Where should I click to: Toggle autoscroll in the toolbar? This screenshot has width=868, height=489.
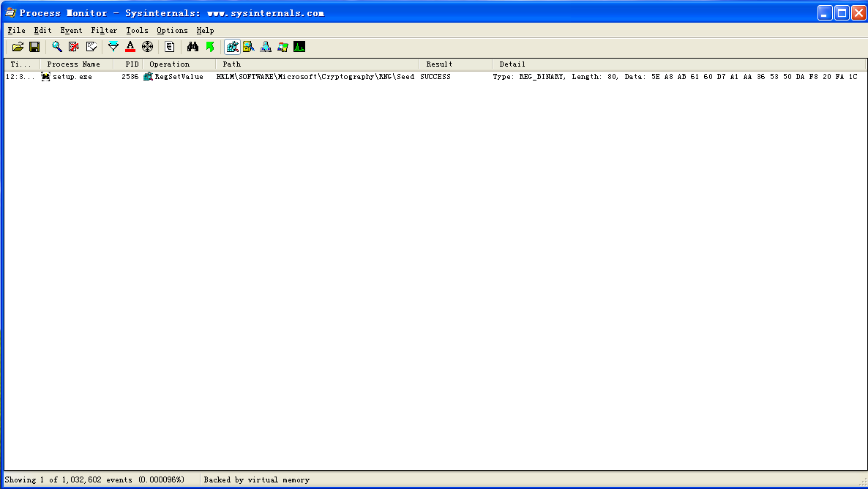click(74, 47)
